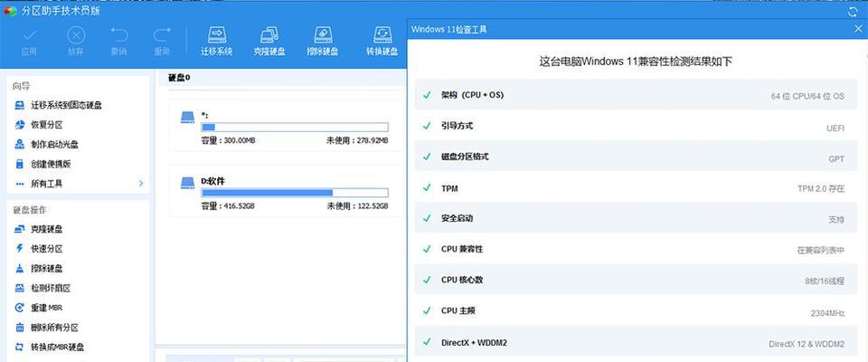The height and width of the screenshot is (362, 868).
Task: Click the 向导 section header
Action: (22, 87)
